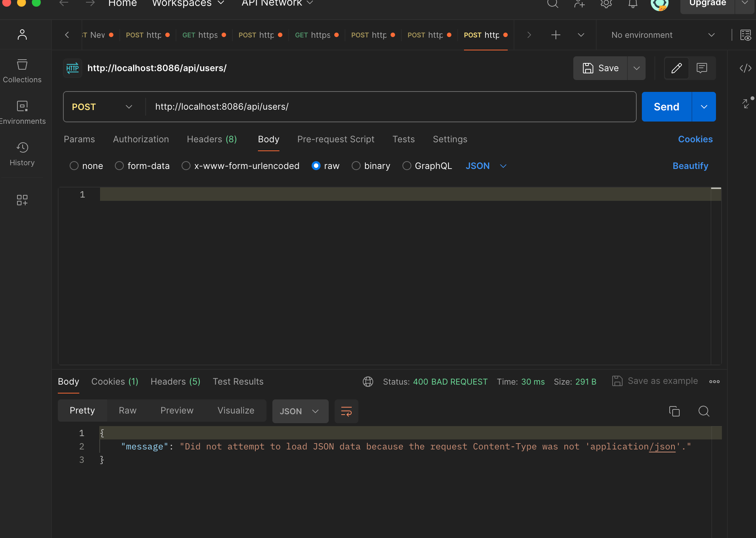Image resolution: width=756 pixels, height=538 pixels.
Task: Click the configure workspace sidebar grid icon
Action: coord(22,200)
